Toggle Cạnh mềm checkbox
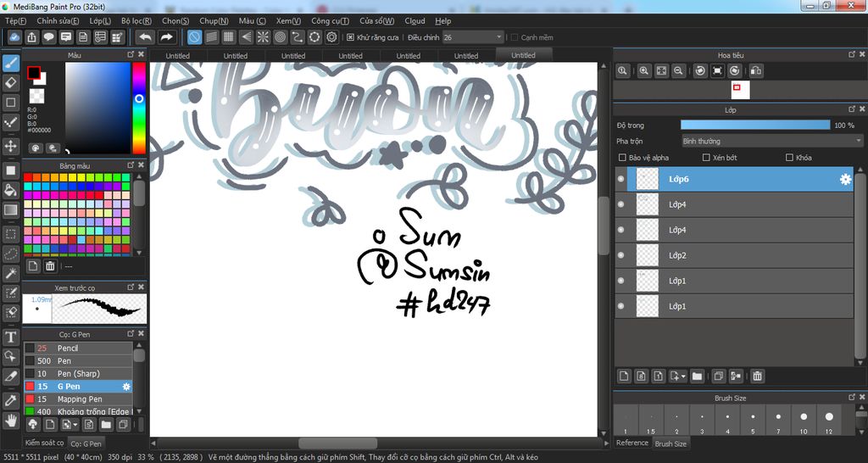The image size is (868, 463). click(515, 37)
